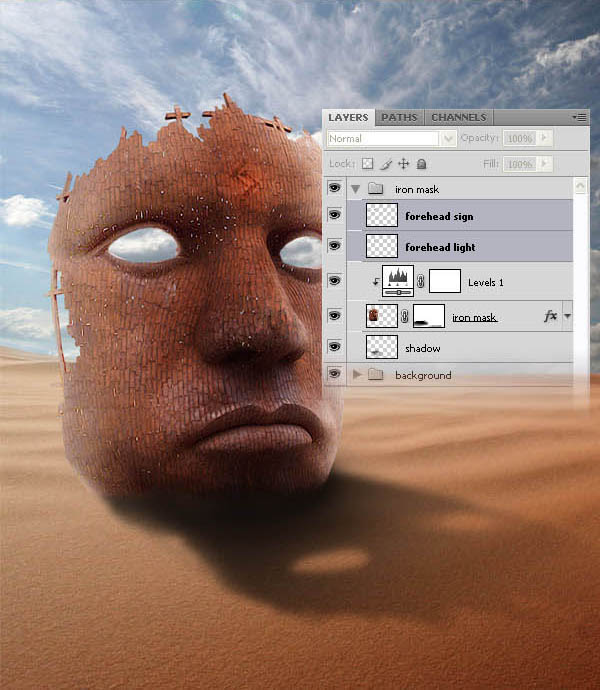Viewport: 600px width, 690px height.
Task: Open the Opacity slider arrow
Action: pos(545,138)
